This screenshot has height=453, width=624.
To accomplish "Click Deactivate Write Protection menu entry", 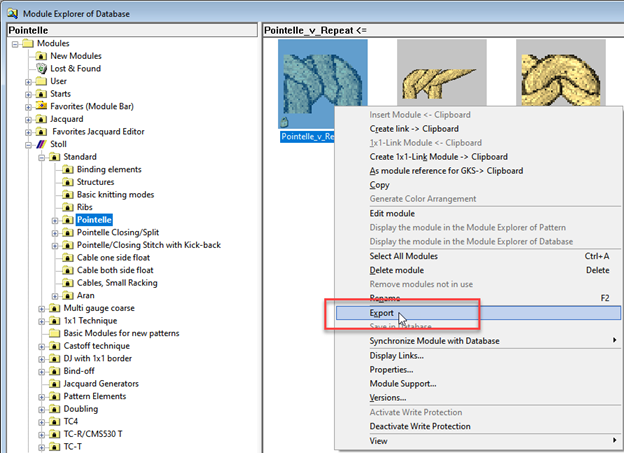I will pyautogui.click(x=420, y=426).
